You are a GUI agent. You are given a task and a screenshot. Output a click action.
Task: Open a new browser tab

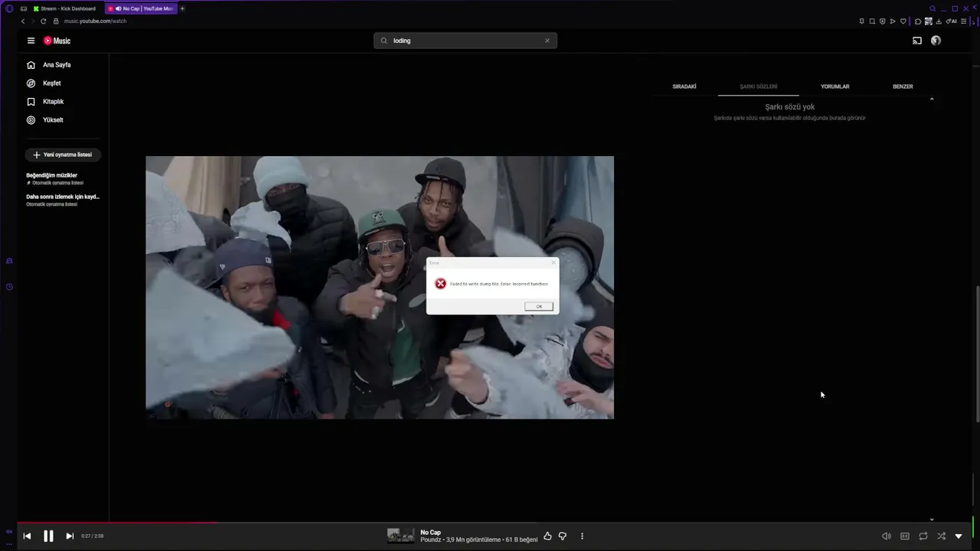pyautogui.click(x=182, y=8)
